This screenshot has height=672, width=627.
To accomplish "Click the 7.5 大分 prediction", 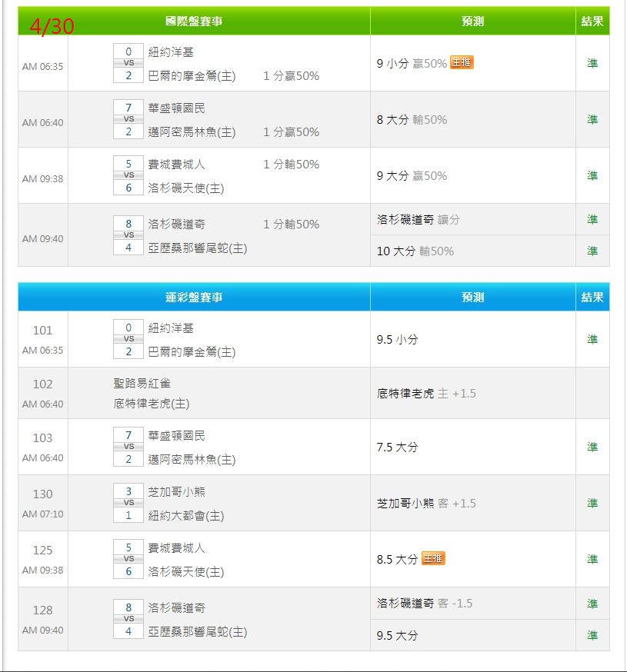I will [x=397, y=447].
